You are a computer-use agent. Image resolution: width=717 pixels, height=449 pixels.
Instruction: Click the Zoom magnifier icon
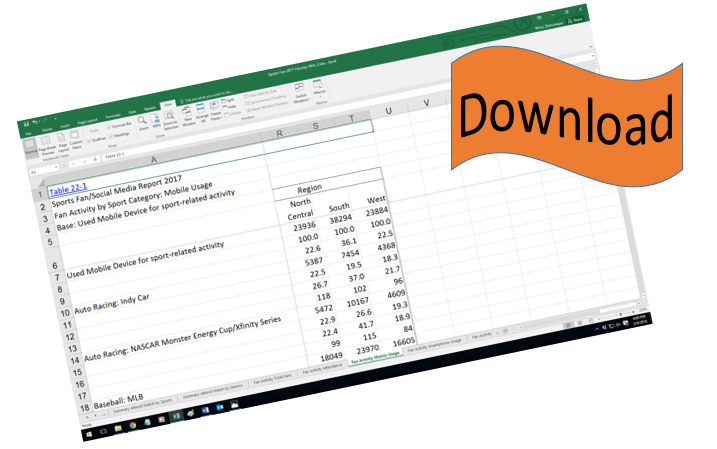[x=142, y=122]
